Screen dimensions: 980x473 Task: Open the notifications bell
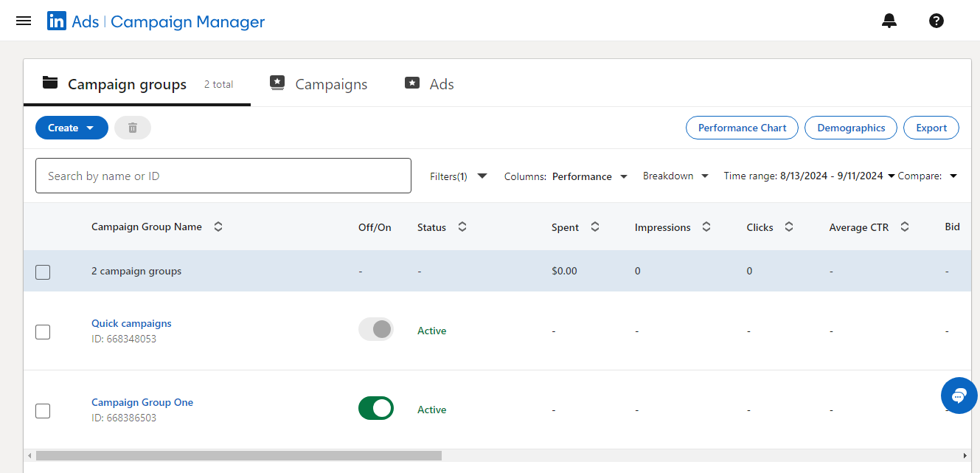(889, 21)
